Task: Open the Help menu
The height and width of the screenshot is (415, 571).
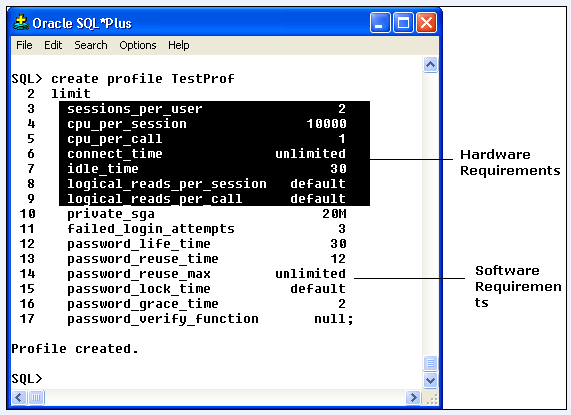Action: click(x=178, y=45)
